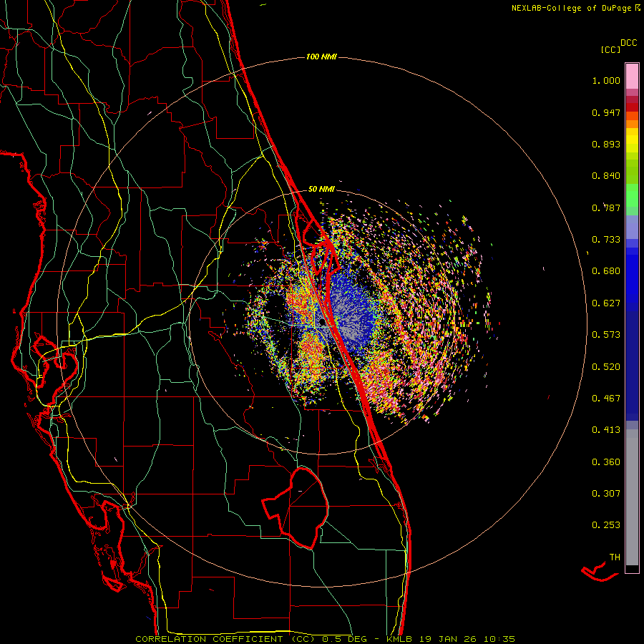644x644 pixels.
Task: Click the pink segment atop the color bar
Action: [x=632, y=77]
